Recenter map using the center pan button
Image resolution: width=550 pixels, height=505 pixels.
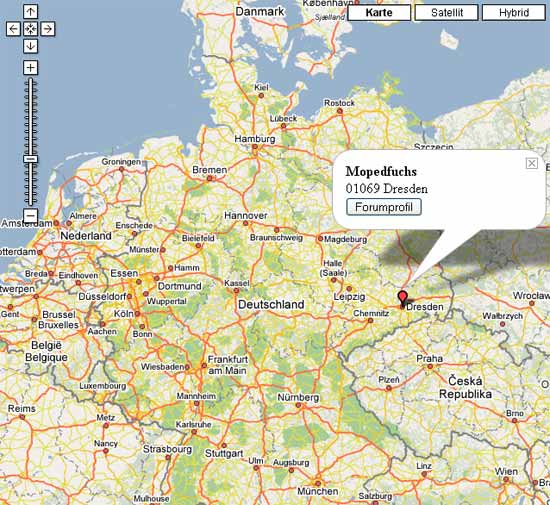[31, 29]
